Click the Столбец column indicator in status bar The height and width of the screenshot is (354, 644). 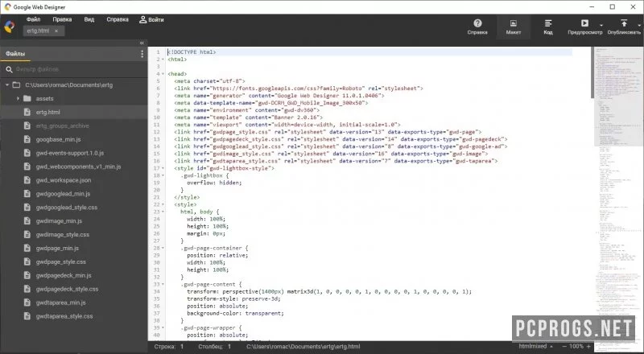tap(215, 347)
